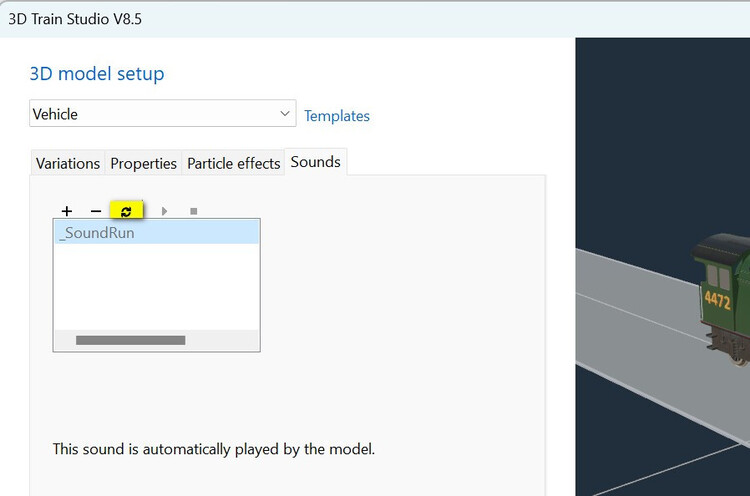Click the empty area below _SoundRun in list
The width and height of the screenshot is (750, 496).
(x=156, y=287)
